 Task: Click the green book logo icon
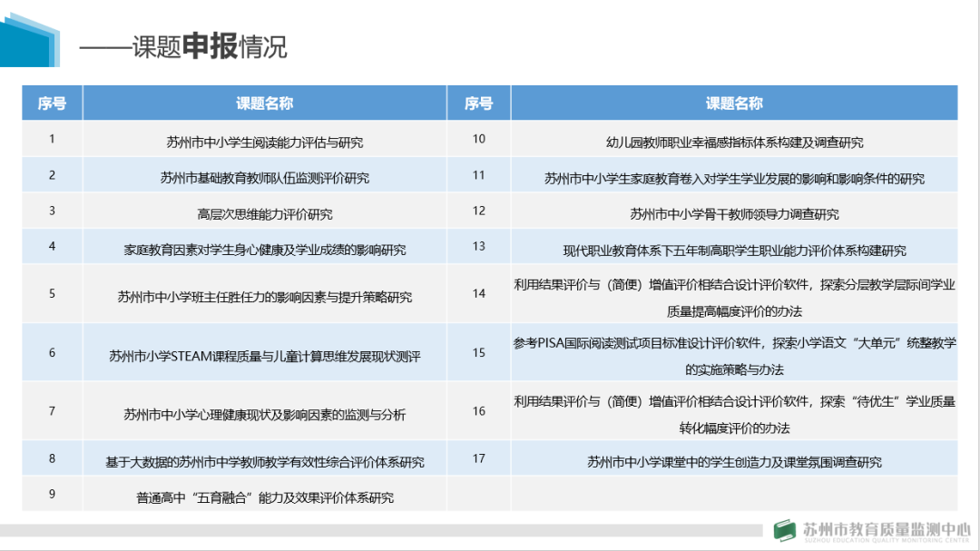click(x=784, y=530)
